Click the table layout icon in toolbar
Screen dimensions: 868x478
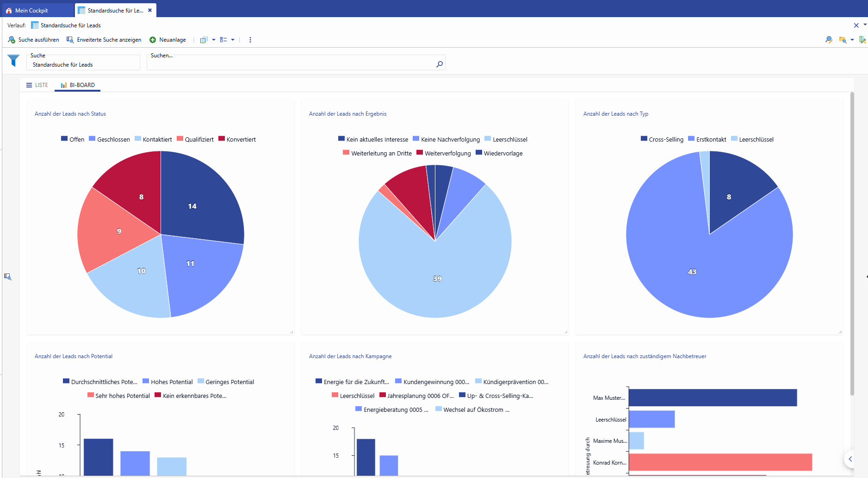[x=204, y=40]
